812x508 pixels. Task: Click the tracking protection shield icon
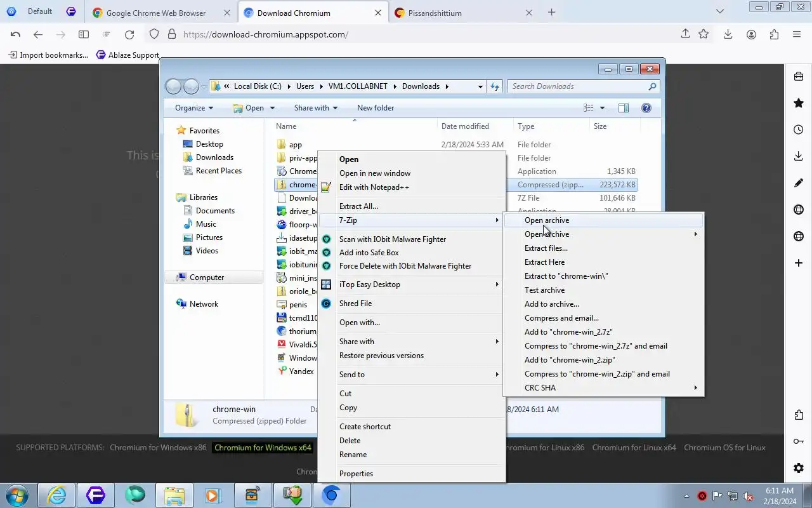(154, 34)
